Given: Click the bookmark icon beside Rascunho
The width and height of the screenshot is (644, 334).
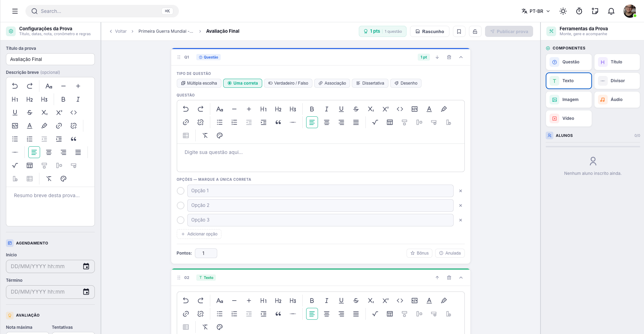Looking at the screenshot, I should [459, 31].
